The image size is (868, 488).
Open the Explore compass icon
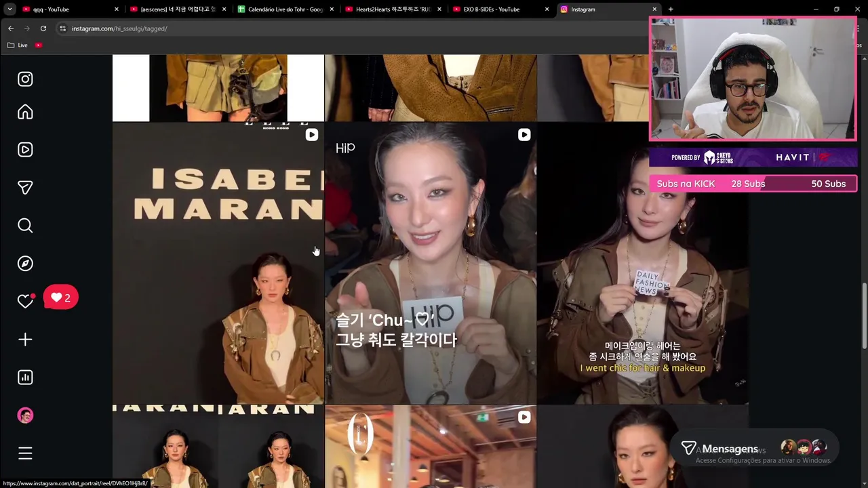coord(25,264)
